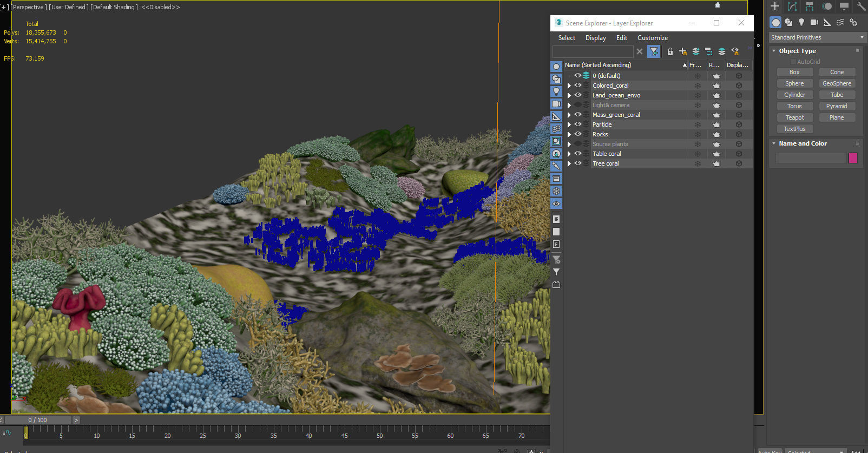Click the Scene Explorer search field
This screenshot has width=868, height=453.
pos(593,51)
